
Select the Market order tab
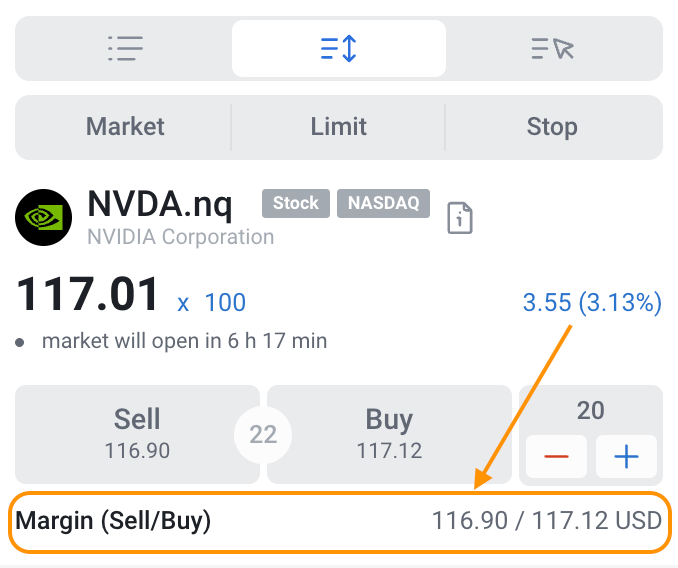pyautogui.click(x=125, y=127)
